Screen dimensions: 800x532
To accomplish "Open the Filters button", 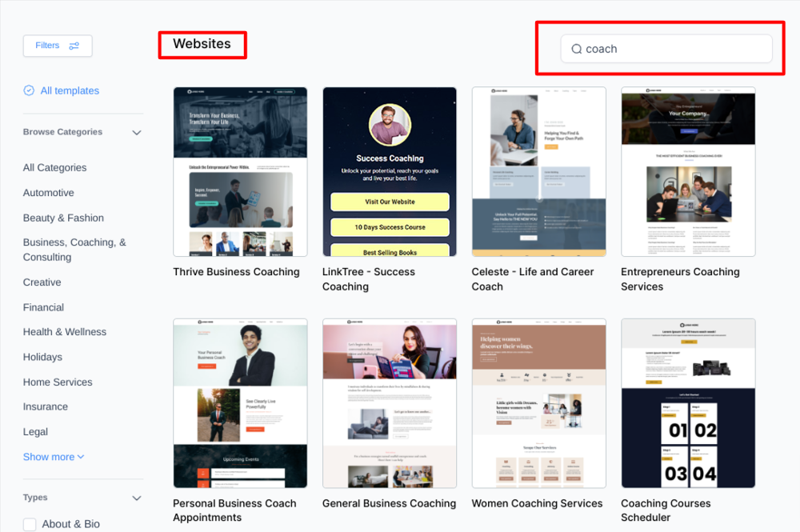I will 58,46.
